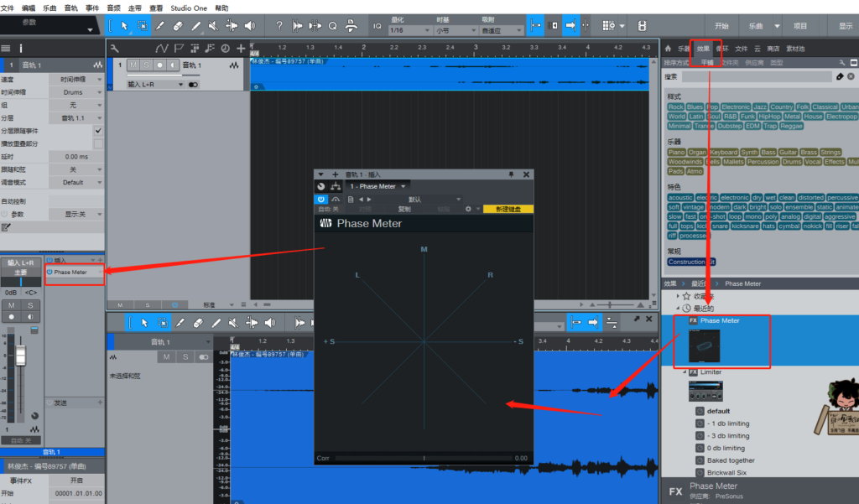
Task: Click the yellow 新建键盘 button
Action: (x=508, y=209)
